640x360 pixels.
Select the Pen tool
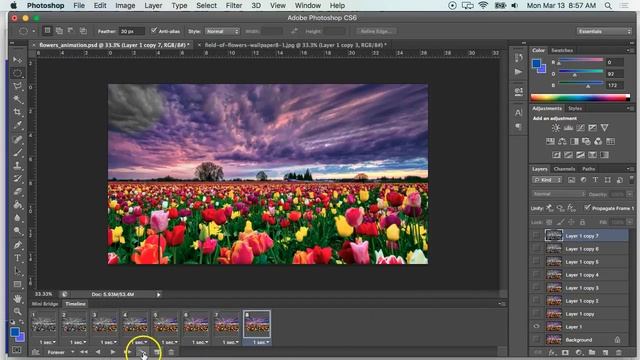point(17,245)
